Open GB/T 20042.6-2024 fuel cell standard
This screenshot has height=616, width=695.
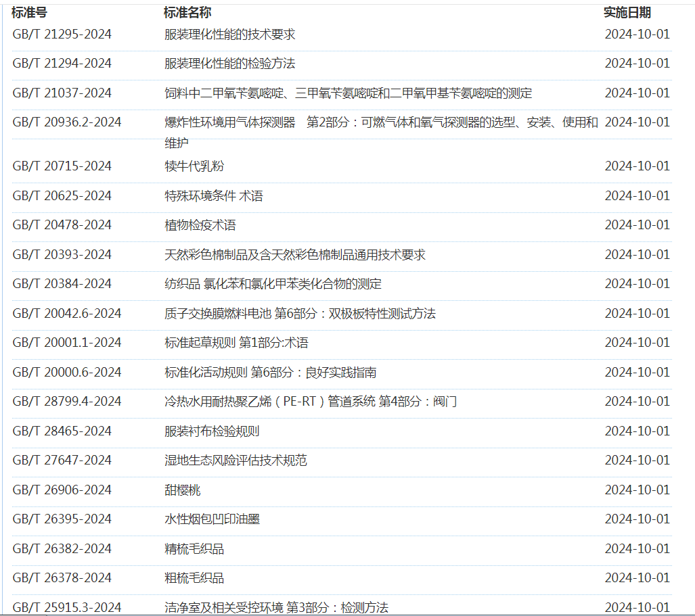67,314
